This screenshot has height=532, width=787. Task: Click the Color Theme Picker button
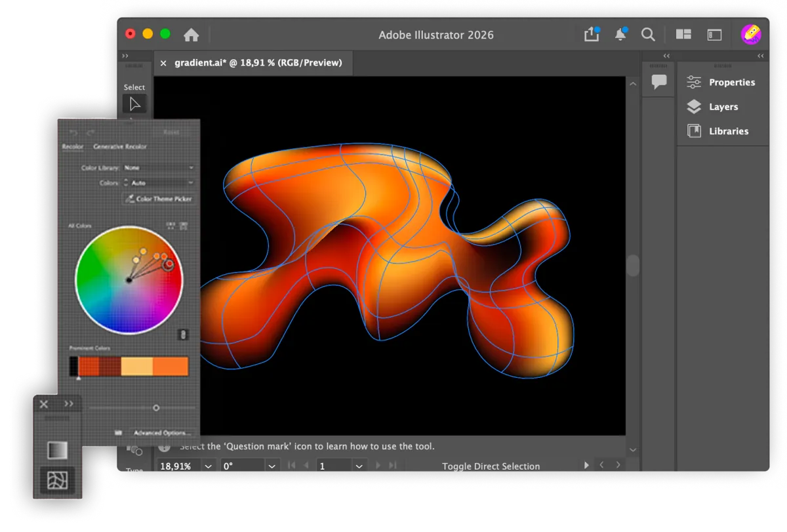click(x=159, y=199)
